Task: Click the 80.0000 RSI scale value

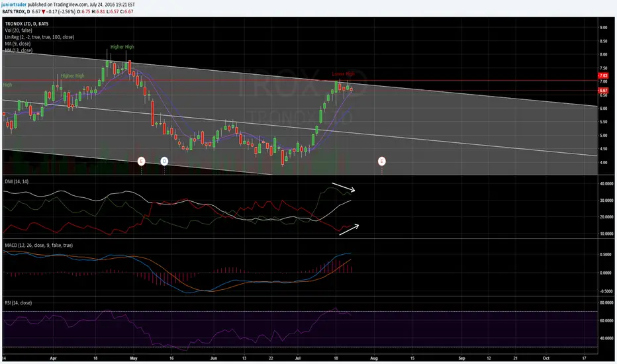Action: click(x=606, y=303)
